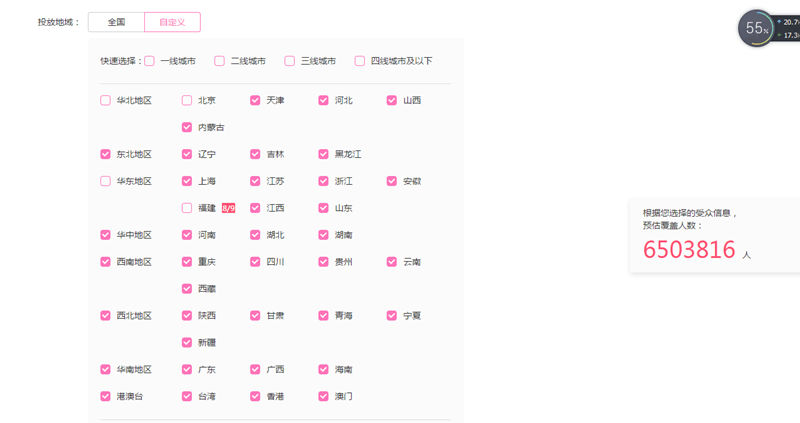Uncheck the 黑龙江 checkbox
Screen dimensions: 800x423
(323, 154)
